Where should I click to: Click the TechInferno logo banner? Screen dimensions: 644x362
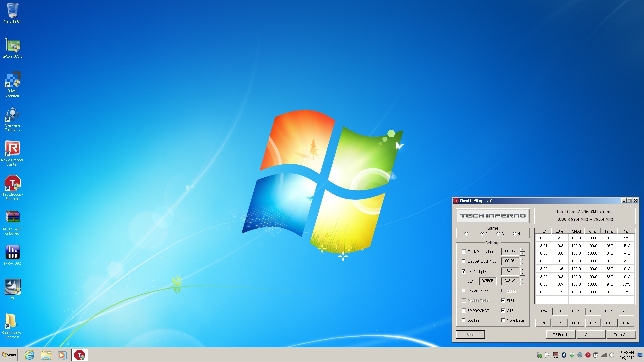coord(492,216)
